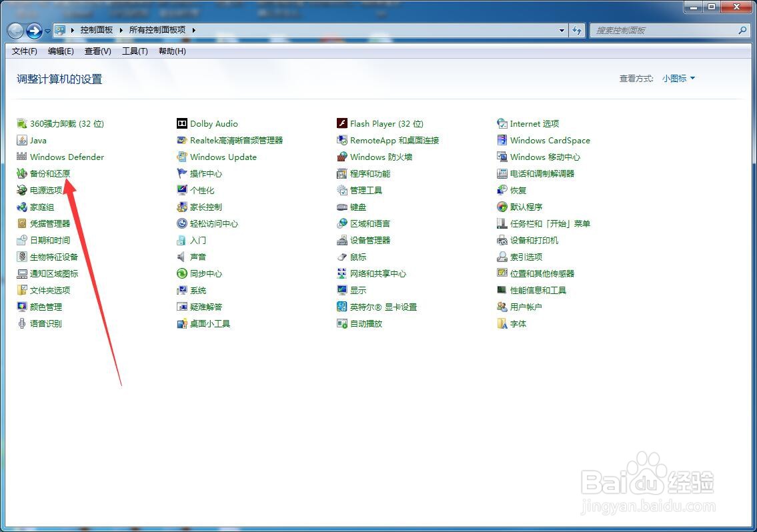
Task: Open the 文件(F) menu
Action: click(x=24, y=51)
